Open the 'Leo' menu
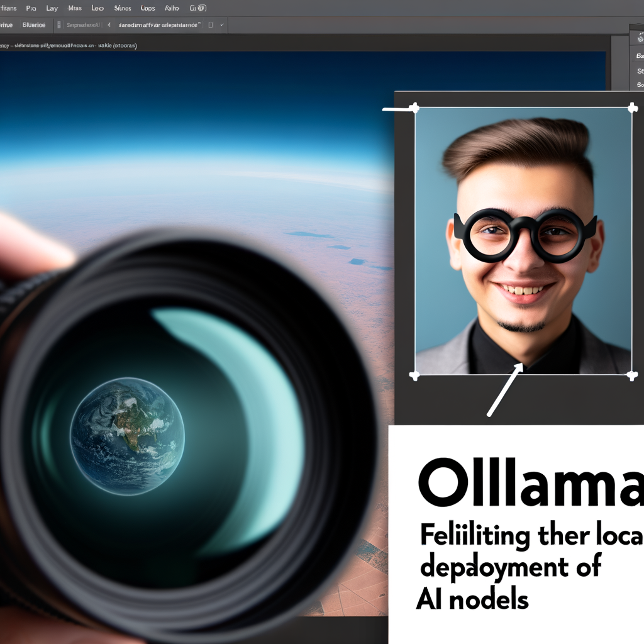The height and width of the screenshot is (644, 644). (97, 8)
